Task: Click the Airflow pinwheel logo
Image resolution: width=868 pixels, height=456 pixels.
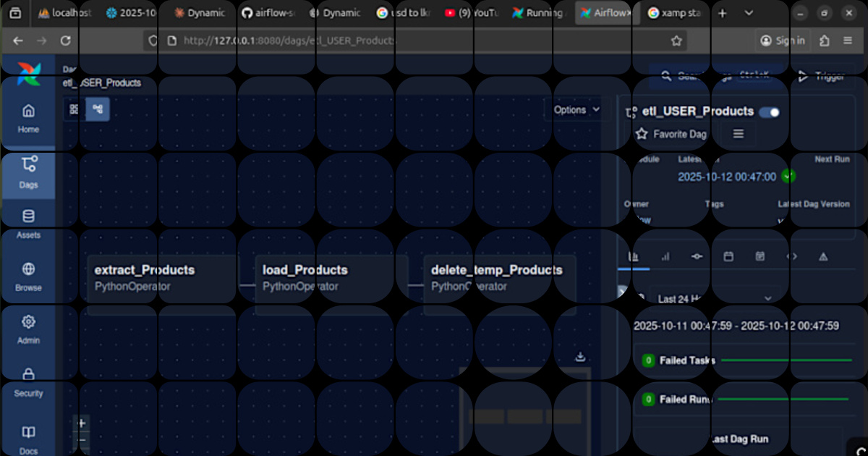Action: (29, 74)
